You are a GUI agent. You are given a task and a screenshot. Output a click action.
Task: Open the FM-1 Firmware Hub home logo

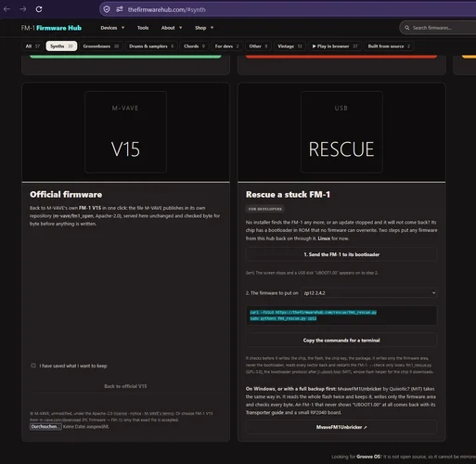pyautogui.click(x=51, y=28)
